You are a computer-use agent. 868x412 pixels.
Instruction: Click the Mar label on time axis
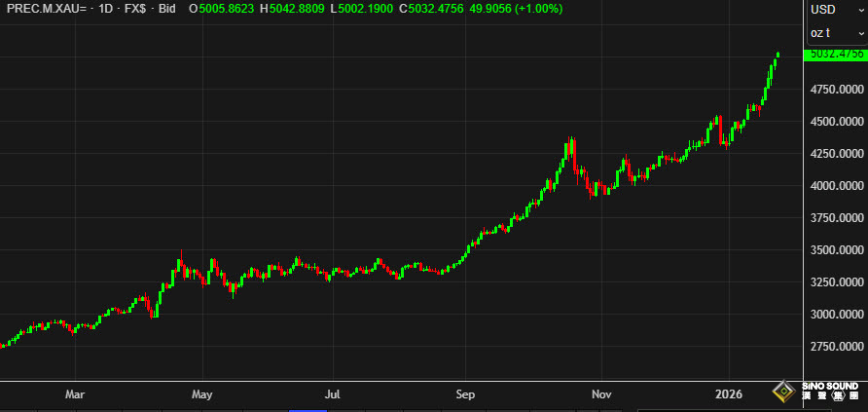(76, 394)
